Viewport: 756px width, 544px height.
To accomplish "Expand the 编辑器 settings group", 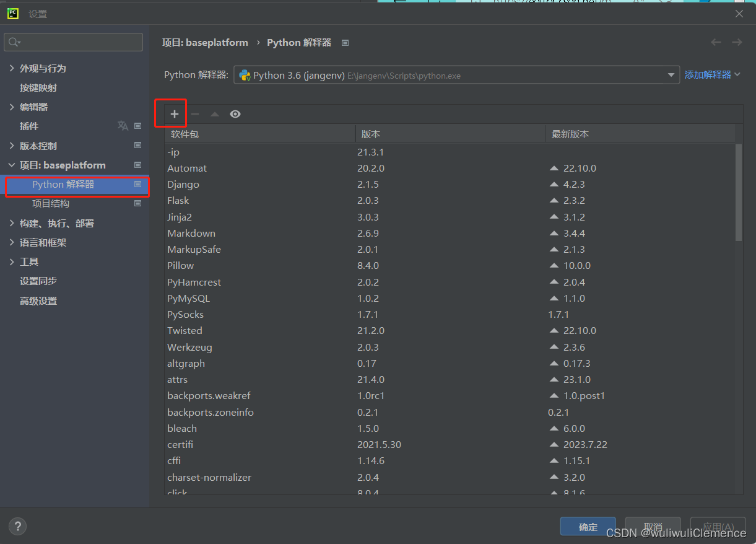I will point(12,107).
